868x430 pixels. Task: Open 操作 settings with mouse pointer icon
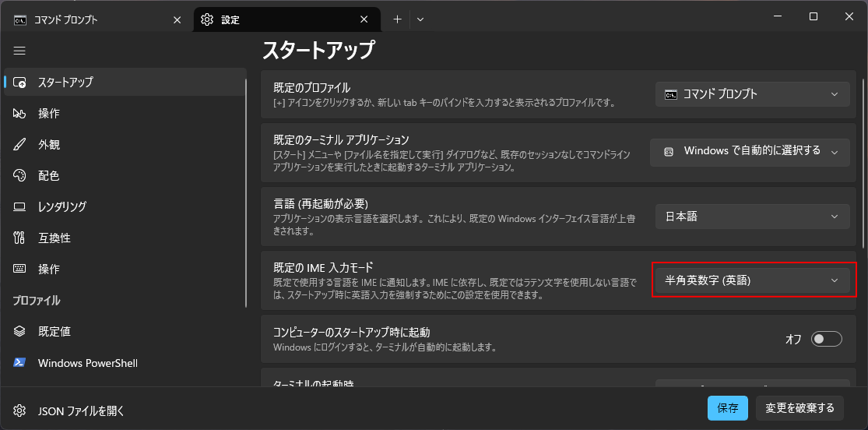pyautogui.click(x=48, y=114)
